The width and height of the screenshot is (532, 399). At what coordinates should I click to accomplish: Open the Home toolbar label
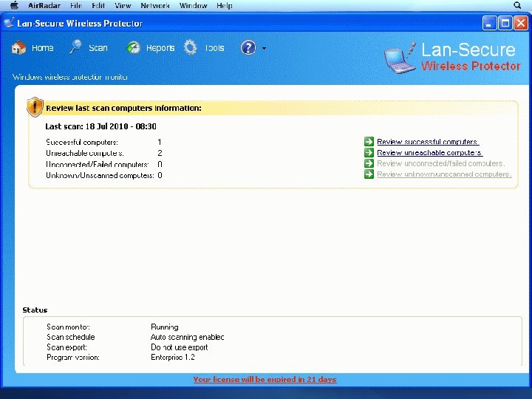[x=42, y=48]
